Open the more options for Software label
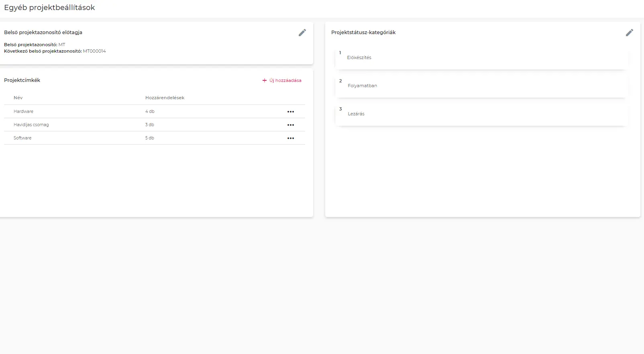The image size is (644, 354). click(x=291, y=138)
